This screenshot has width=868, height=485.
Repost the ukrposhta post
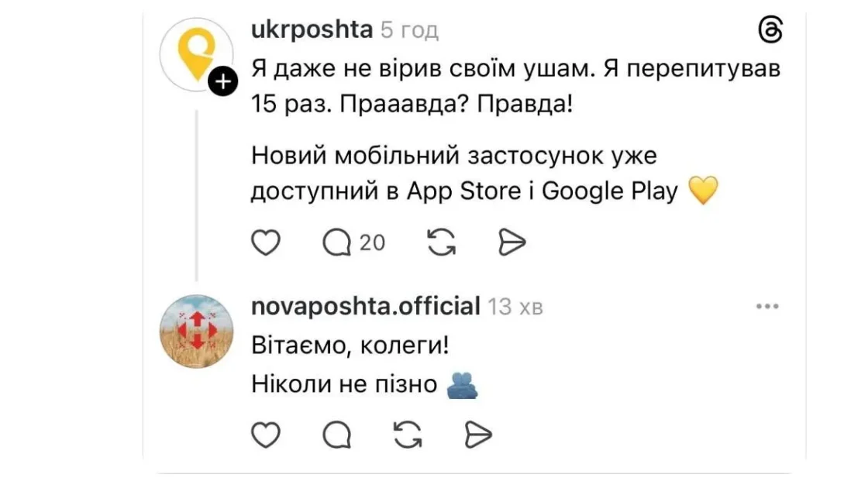tap(442, 243)
